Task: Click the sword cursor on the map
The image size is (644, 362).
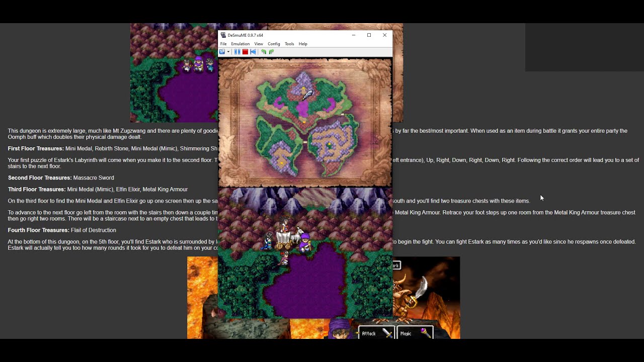Action: coord(307,94)
